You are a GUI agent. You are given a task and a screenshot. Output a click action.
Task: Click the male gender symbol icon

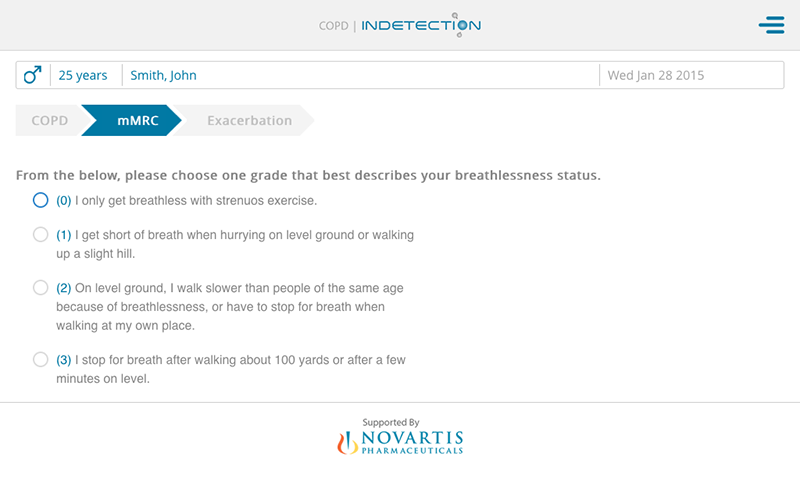[33, 75]
